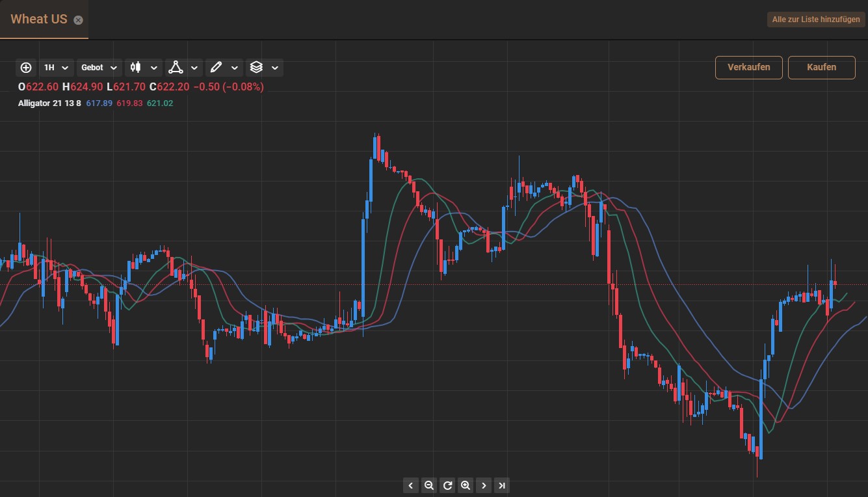This screenshot has height=497, width=868.
Task: Click the Verkaufen button
Action: point(749,67)
